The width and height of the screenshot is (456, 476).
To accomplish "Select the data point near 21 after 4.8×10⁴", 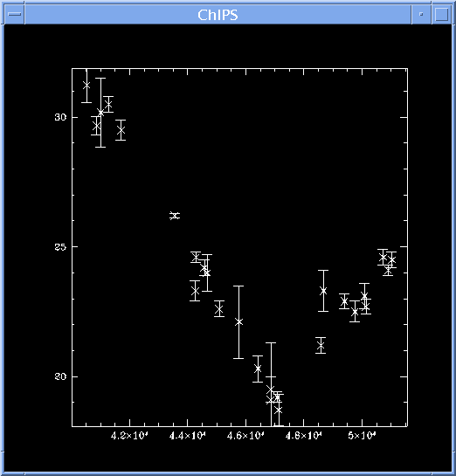I will [321, 346].
